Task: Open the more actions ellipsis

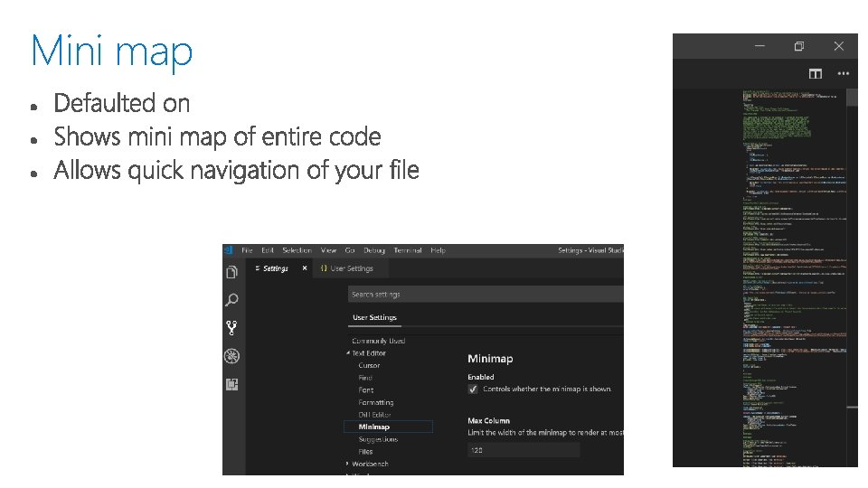Action: (x=844, y=73)
